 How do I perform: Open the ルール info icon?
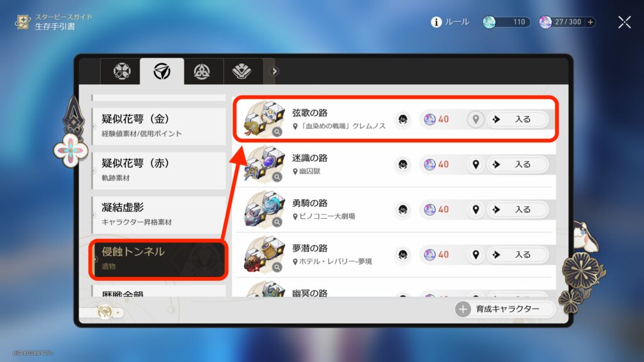tap(436, 22)
